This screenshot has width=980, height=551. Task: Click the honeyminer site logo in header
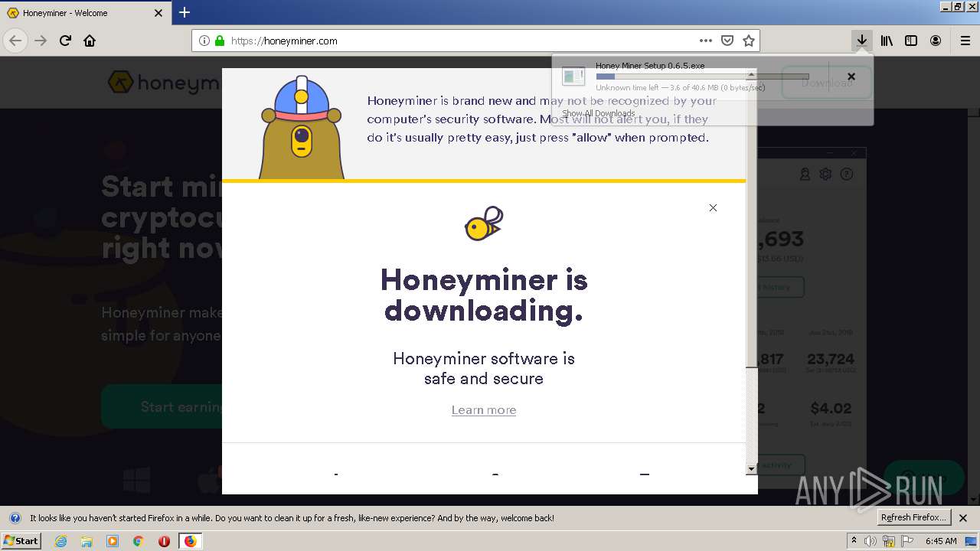coord(164,82)
